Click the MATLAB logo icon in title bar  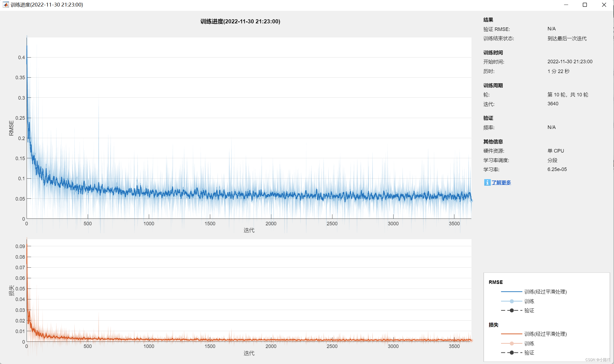pos(5,5)
